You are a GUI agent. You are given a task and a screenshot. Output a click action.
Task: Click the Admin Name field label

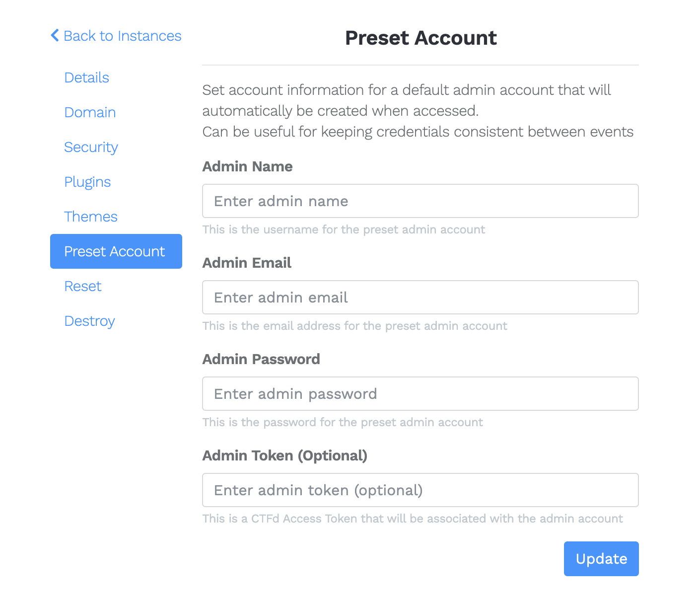tap(247, 166)
